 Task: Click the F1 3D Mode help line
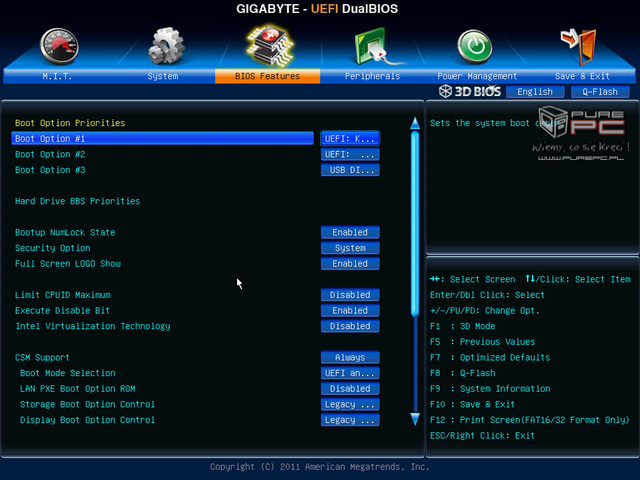click(462, 326)
